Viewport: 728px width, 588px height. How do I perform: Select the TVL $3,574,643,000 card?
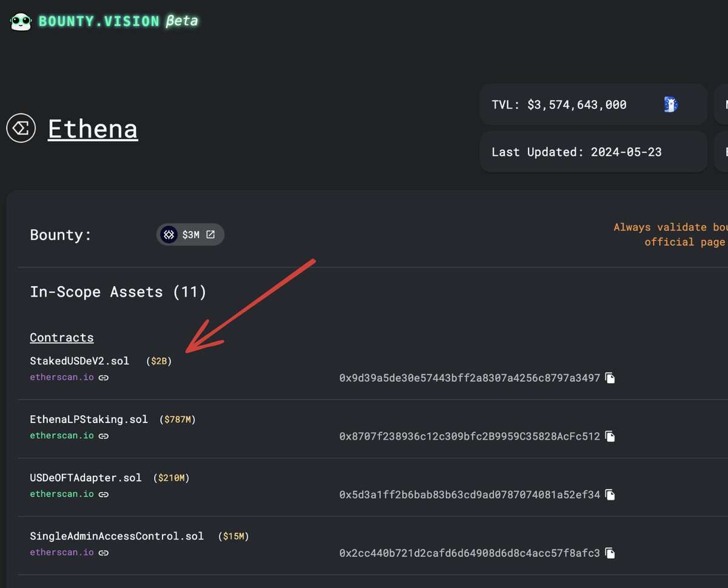(594, 105)
